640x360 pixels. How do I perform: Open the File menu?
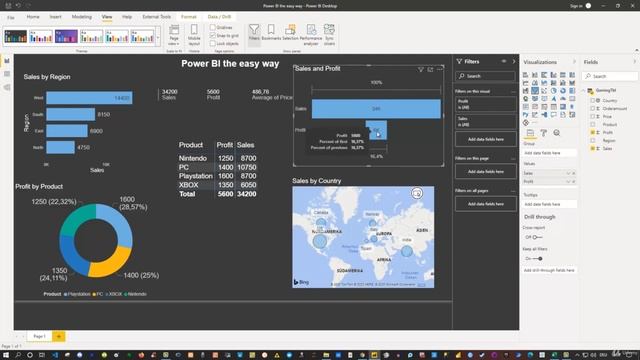[x=11, y=18]
